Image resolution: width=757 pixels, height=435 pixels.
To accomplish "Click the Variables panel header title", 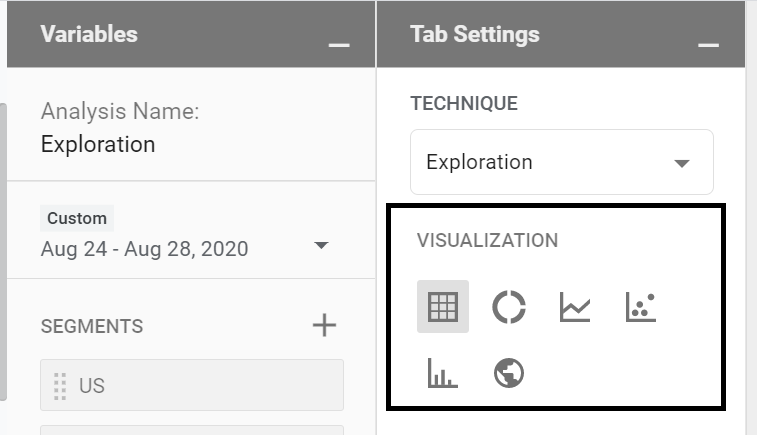I will tap(89, 34).
